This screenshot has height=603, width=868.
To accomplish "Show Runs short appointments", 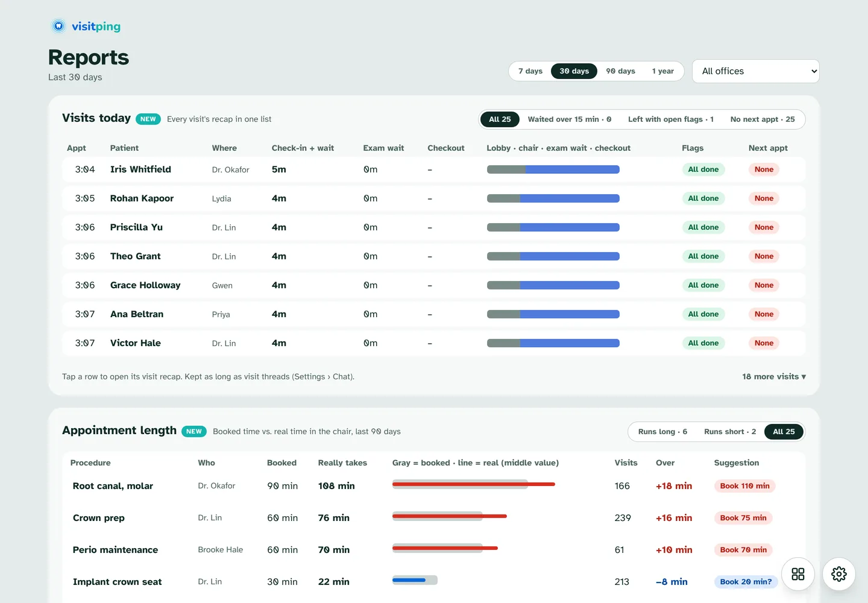I will pos(730,432).
